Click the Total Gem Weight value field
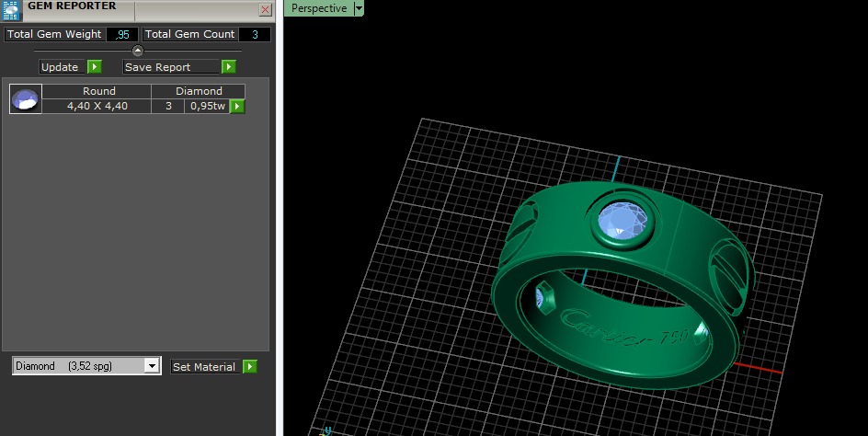This screenshot has width=868, height=436. pos(121,34)
